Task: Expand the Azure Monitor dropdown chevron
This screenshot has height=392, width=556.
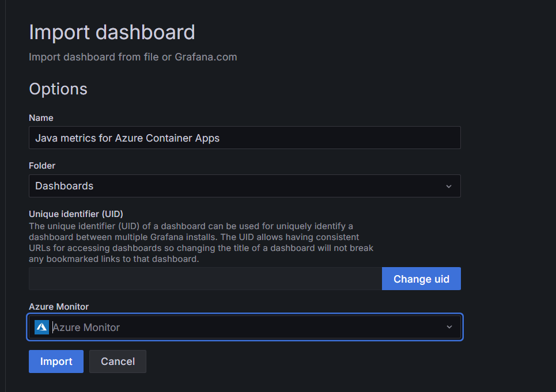Action: [x=449, y=327]
